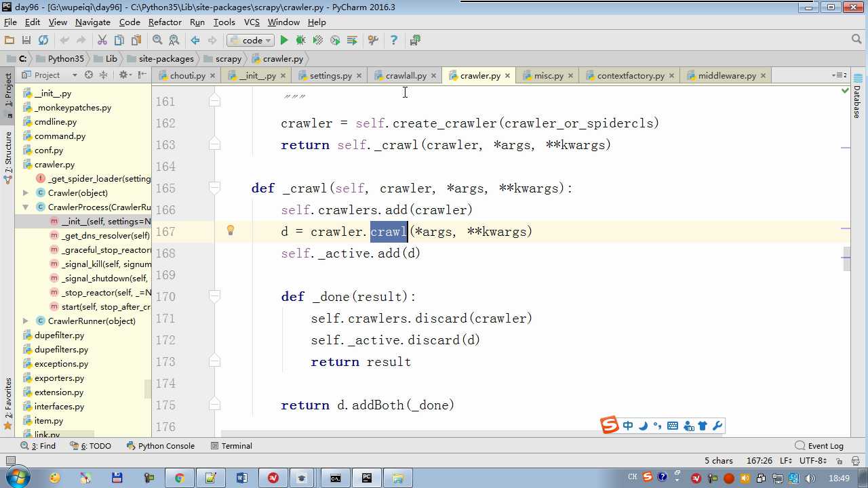The image size is (868, 488).
Task: Click the Copy toolbar icon
Action: tap(119, 41)
